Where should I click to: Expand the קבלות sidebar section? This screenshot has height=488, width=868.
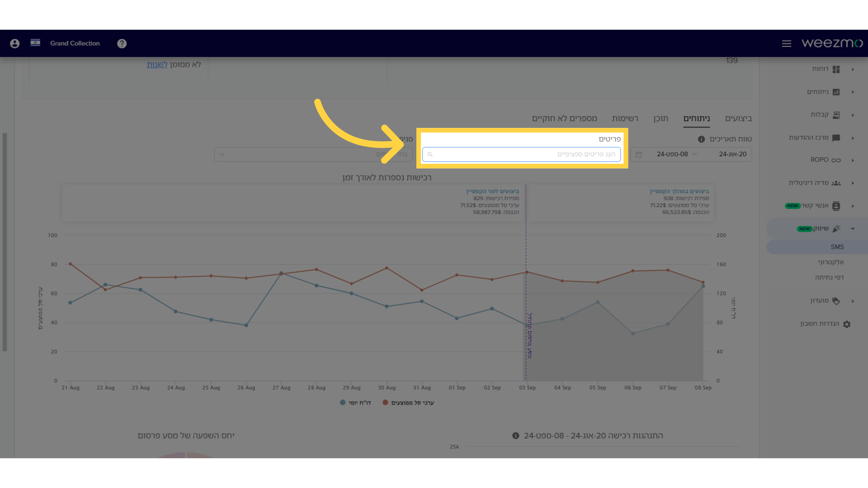tap(853, 115)
